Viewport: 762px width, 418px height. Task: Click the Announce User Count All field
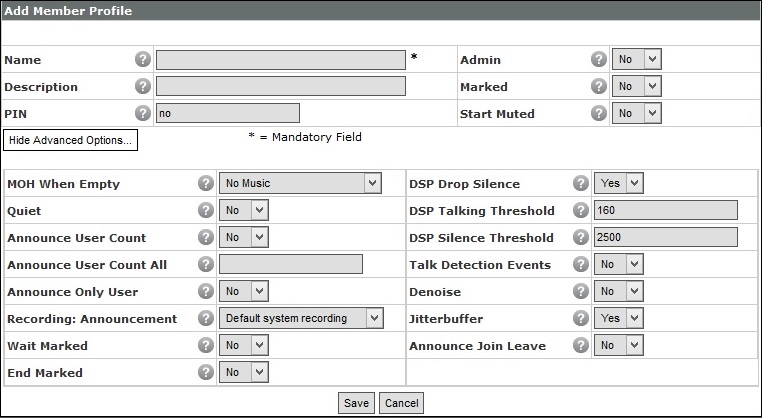tap(291, 264)
